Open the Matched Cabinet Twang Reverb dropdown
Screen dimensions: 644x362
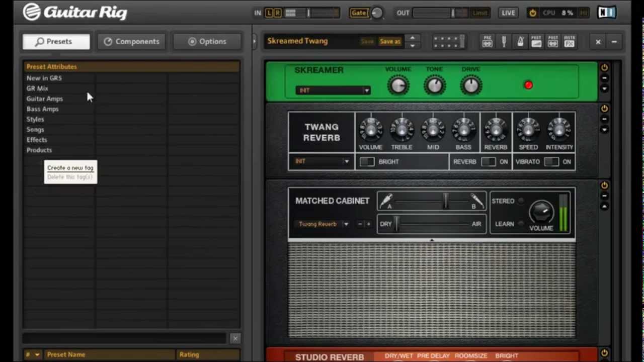(322, 224)
